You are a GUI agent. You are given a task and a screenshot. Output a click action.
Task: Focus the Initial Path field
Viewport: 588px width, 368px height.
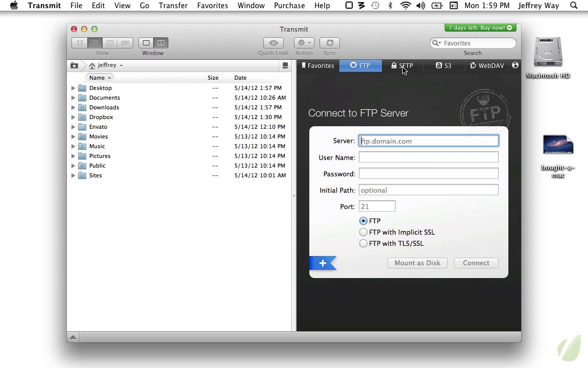click(x=429, y=190)
